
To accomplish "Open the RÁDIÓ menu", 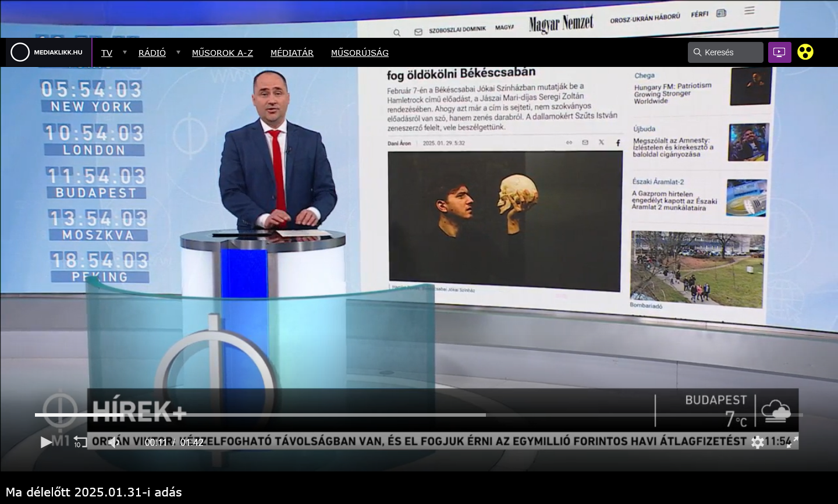I will point(152,53).
